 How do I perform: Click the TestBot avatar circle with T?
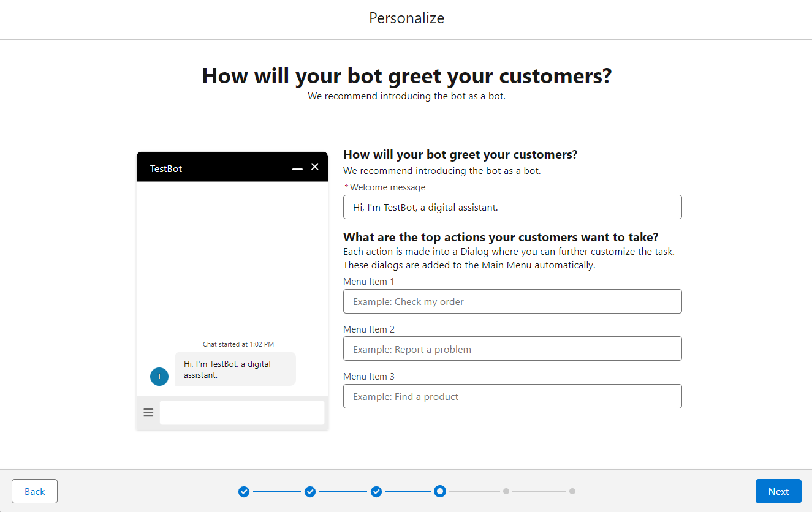[x=159, y=376]
